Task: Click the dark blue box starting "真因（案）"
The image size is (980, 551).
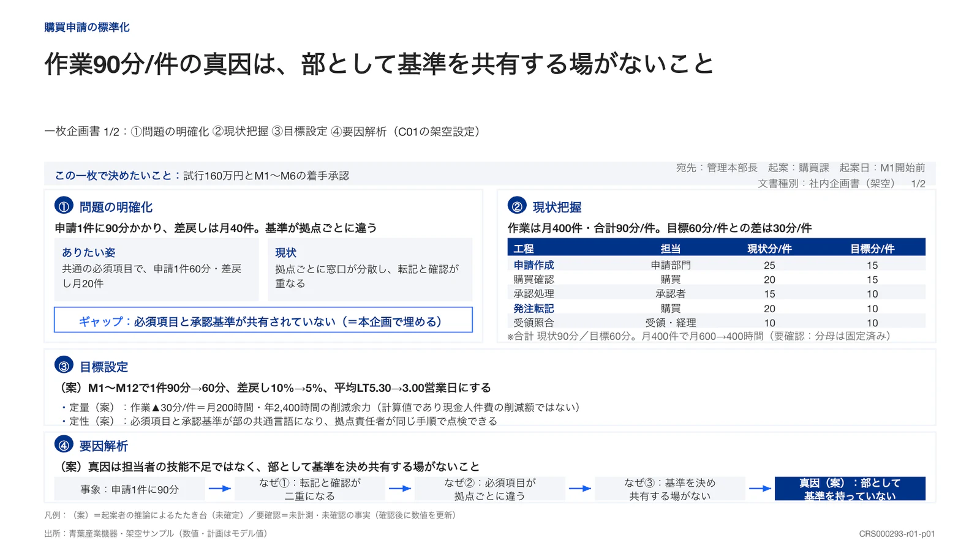Action: click(850, 489)
